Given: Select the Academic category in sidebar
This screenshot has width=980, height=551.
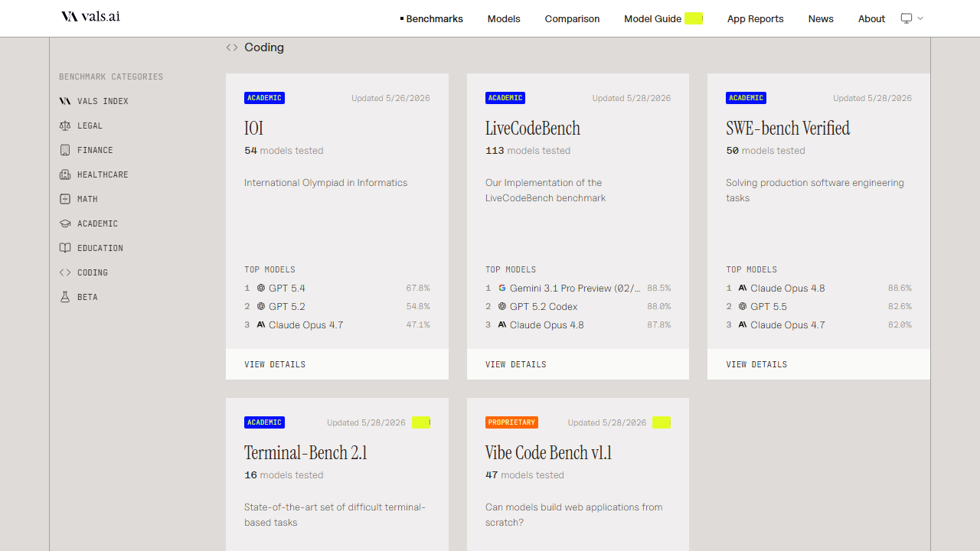Looking at the screenshot, I should [x=89, y=223].
